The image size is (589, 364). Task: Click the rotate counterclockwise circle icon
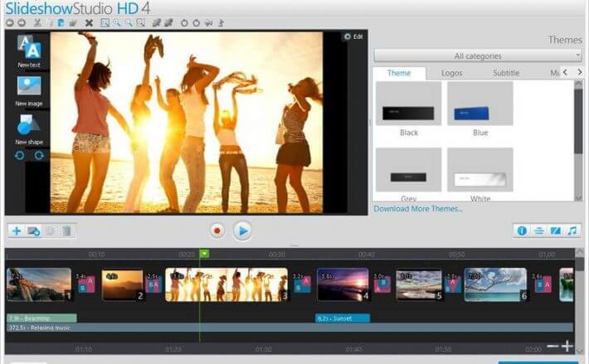pos(184,23)
